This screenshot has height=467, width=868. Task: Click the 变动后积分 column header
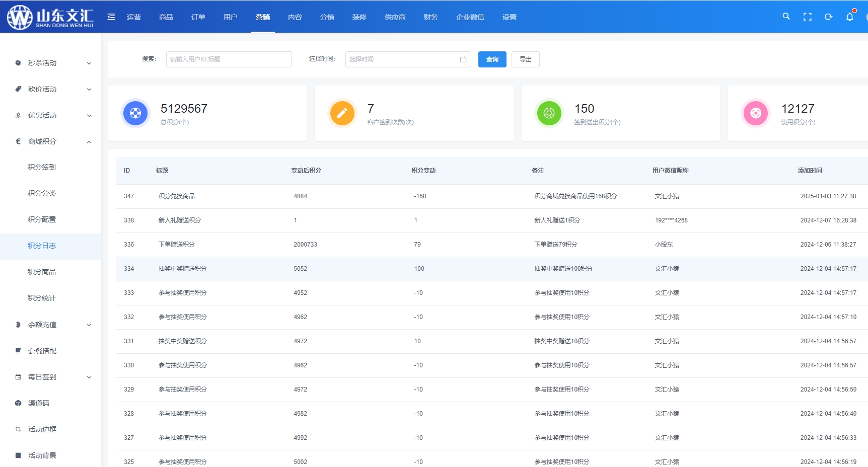(306, 171)
